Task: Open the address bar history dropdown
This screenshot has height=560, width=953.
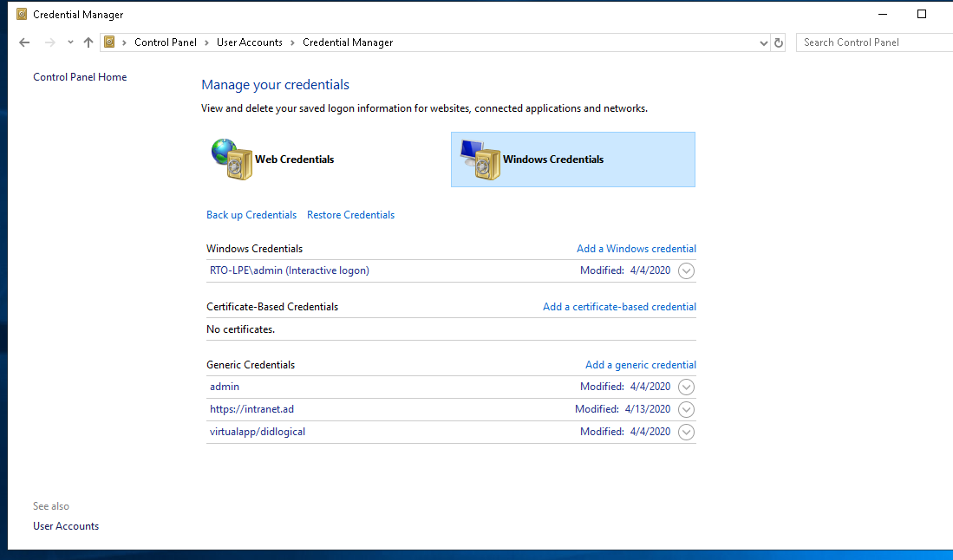Action: point(763,43)
